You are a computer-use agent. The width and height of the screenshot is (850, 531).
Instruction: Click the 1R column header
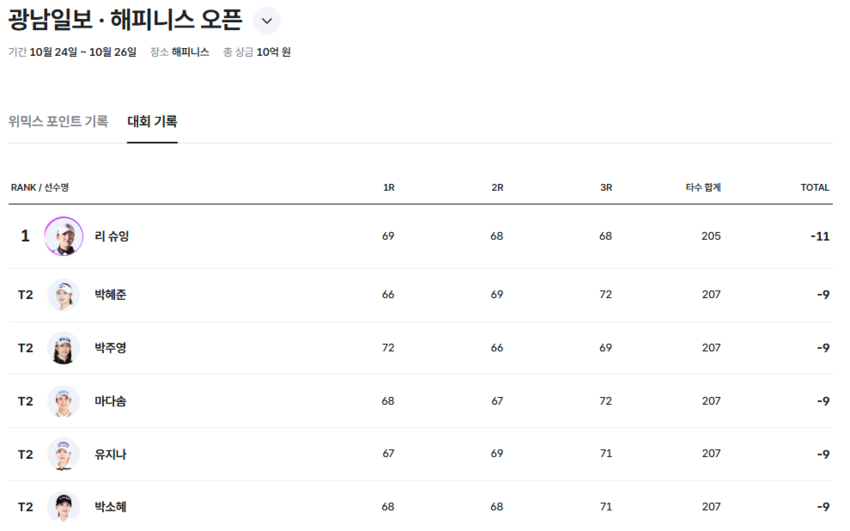pos(389,187)
